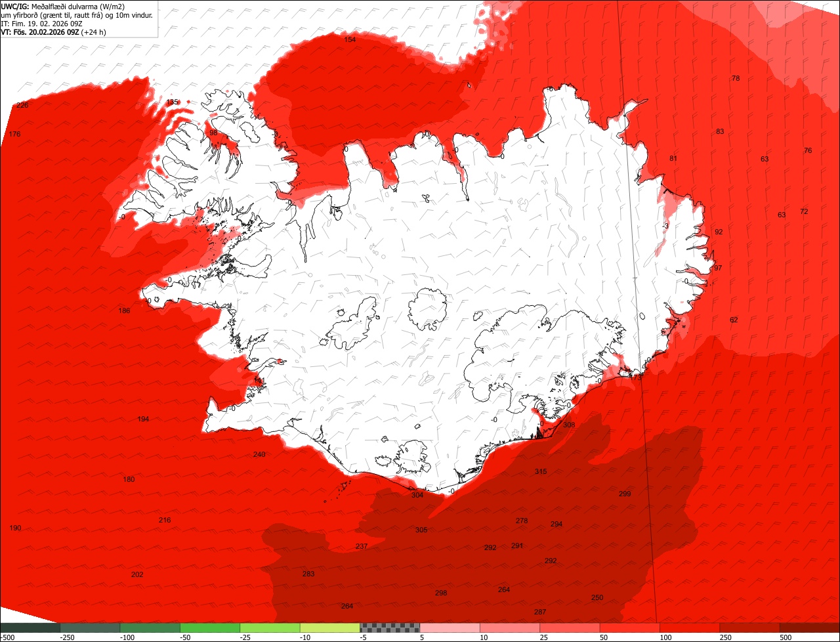Click the flux value 216 on the map
Image resolution: width=840 pixels, height=642 pixels.
pyautogui.click(x=165, y=520)
